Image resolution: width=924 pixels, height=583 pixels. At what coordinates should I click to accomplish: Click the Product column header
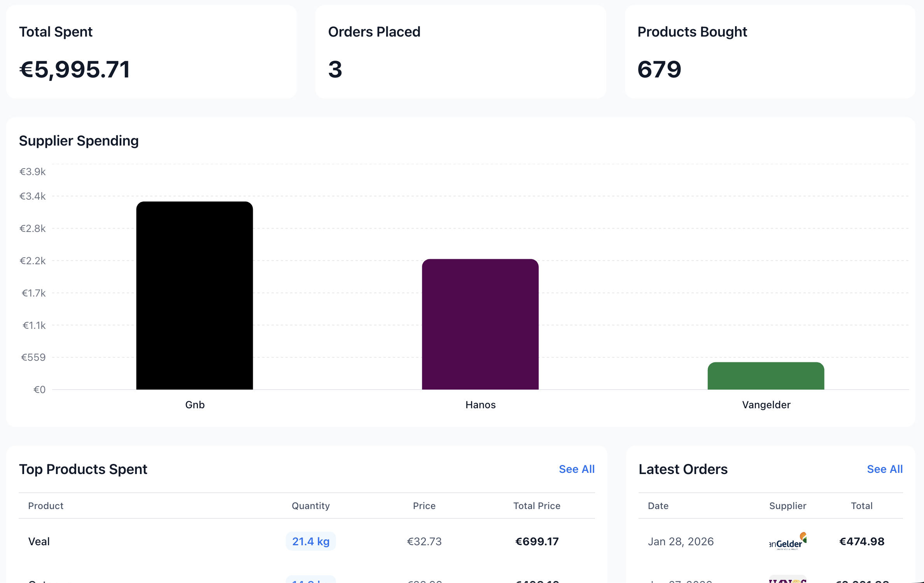[x=45, y=506]
